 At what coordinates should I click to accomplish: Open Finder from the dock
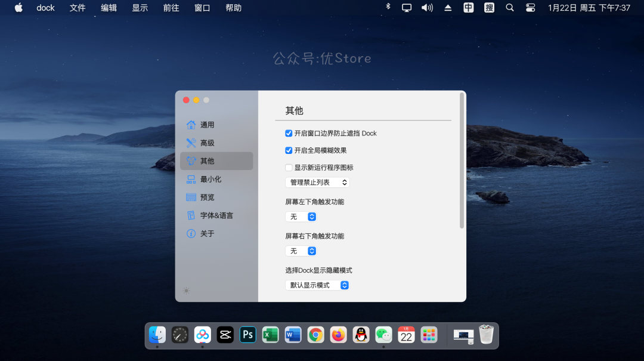coord(157,335)
